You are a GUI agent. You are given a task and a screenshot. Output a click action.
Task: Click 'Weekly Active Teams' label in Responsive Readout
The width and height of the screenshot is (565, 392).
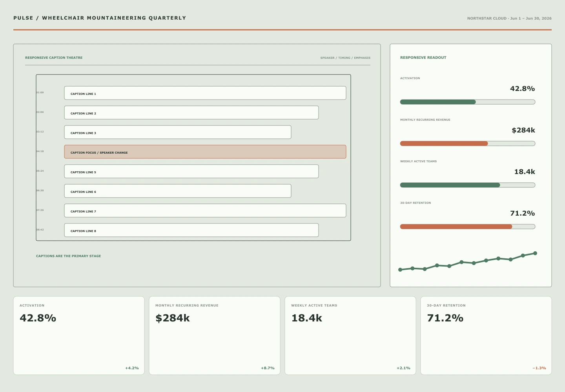(418, 162)
